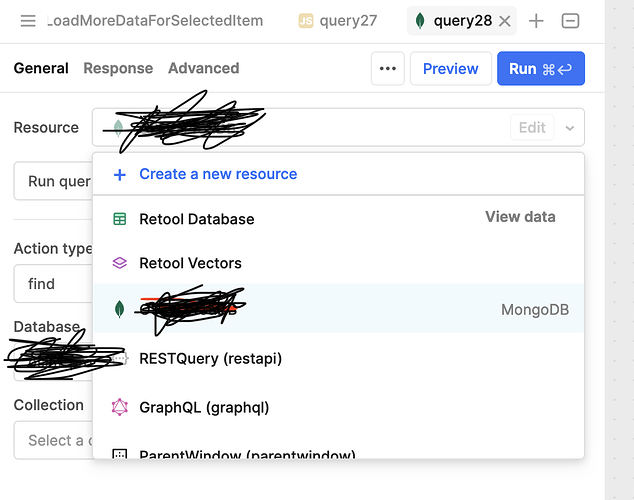634x500 pixels.
Task: Select RESTQuery (restapi) resource option
Action: point(338,359)
